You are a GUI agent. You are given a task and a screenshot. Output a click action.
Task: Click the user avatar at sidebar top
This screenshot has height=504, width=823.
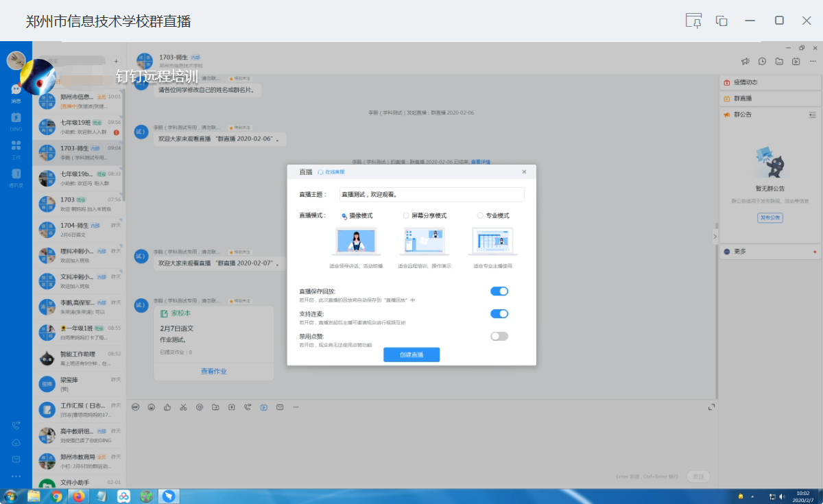[16, 60]
